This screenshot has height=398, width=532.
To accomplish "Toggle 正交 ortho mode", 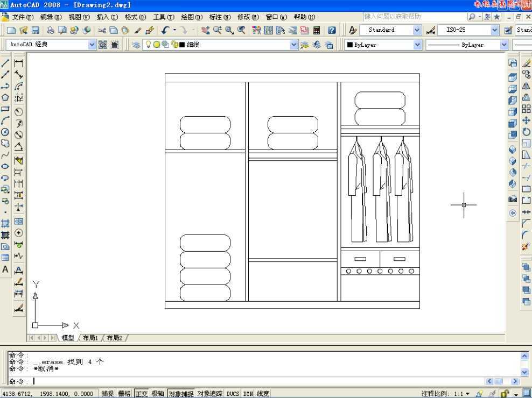I will tap(141, 394).
